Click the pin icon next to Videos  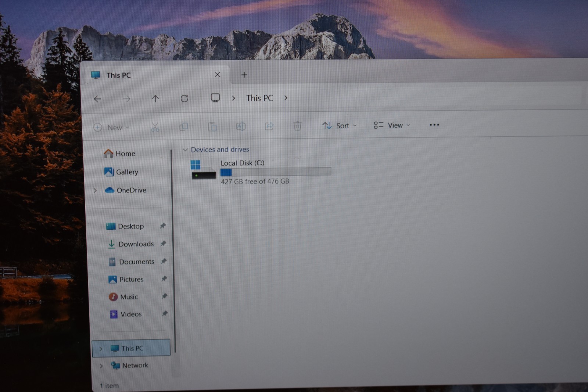point(165,313)
